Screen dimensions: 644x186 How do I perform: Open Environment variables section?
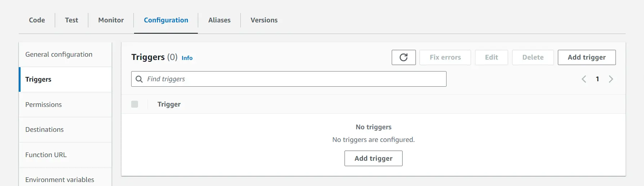(x=59, y=179)
